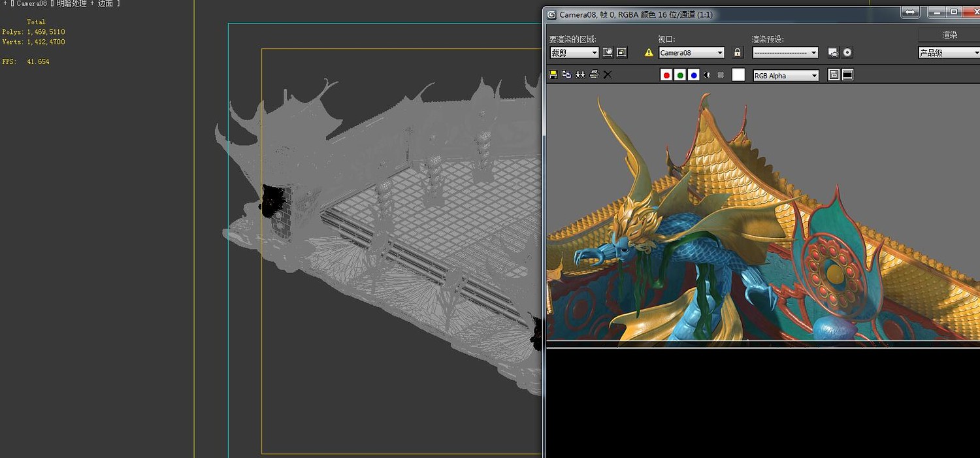Click the double-arrow button in title bar

point(909,12)
